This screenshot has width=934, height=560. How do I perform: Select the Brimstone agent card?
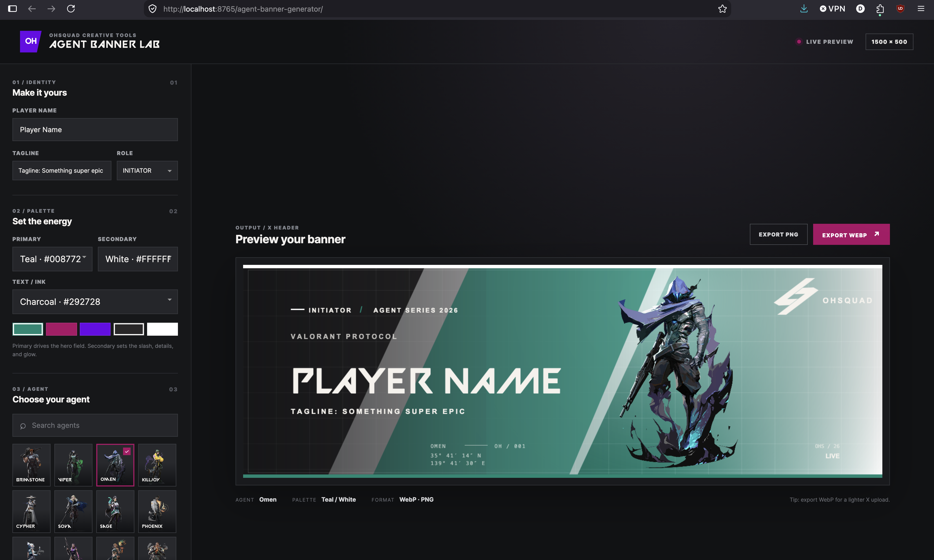tap(31, 465)
